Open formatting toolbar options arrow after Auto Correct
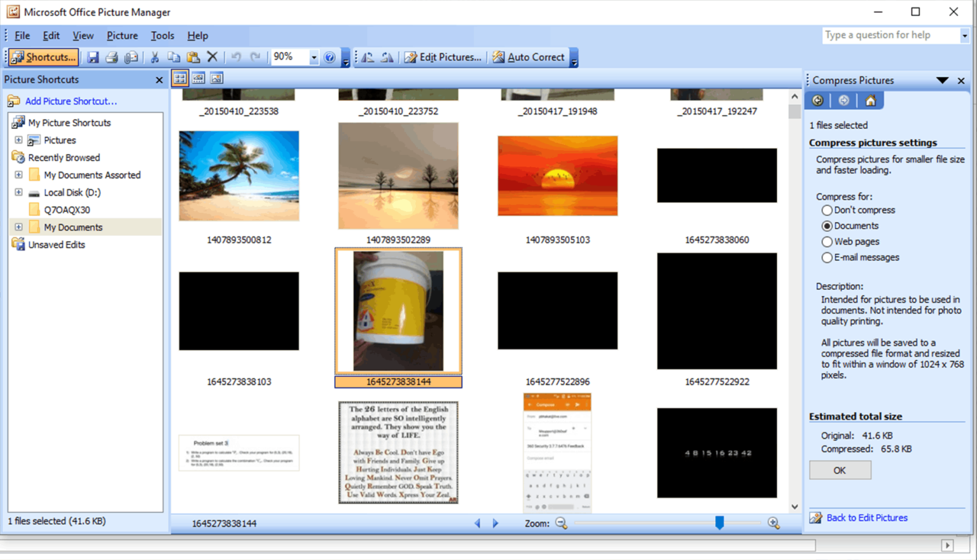Viewport: 977px width, 560px height. [x=574, y=57]
